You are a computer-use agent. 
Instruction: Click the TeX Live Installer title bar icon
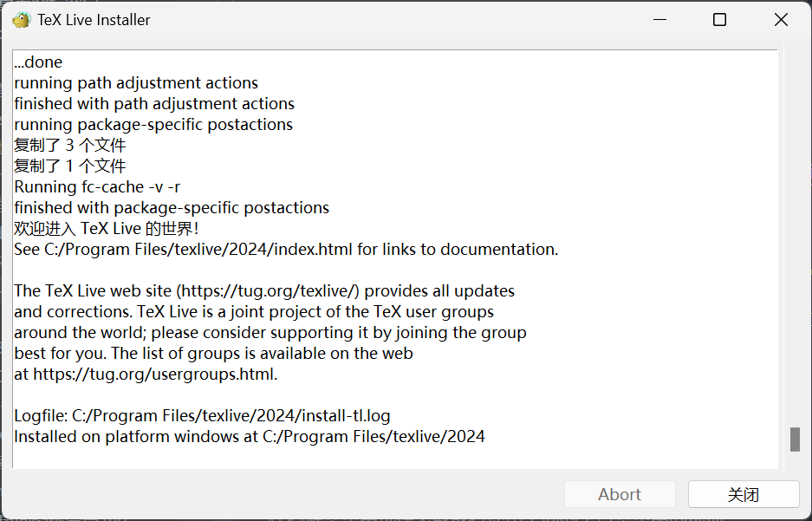click(x=21, y=19)
